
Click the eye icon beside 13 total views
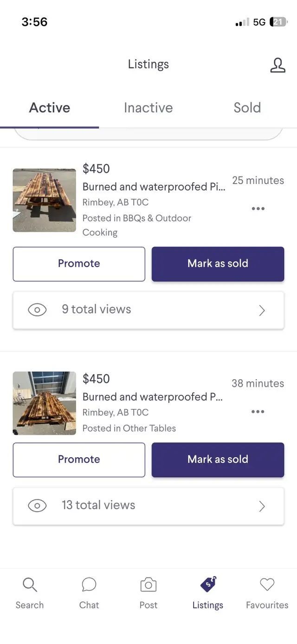point(37,506)
